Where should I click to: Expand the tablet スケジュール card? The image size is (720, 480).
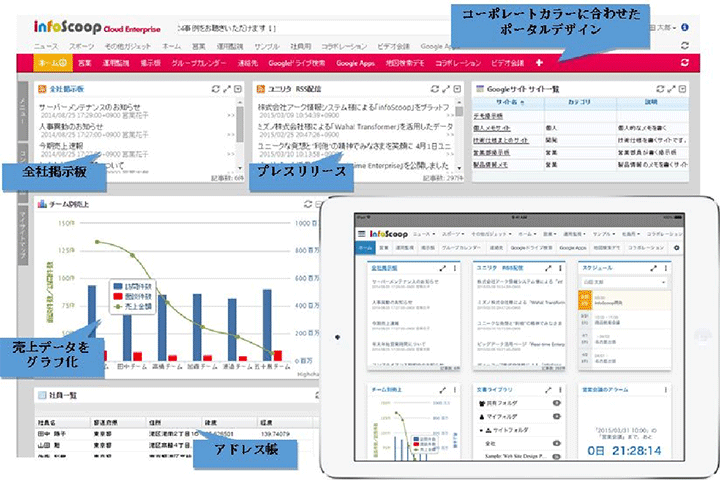click(x=653, y=268)
